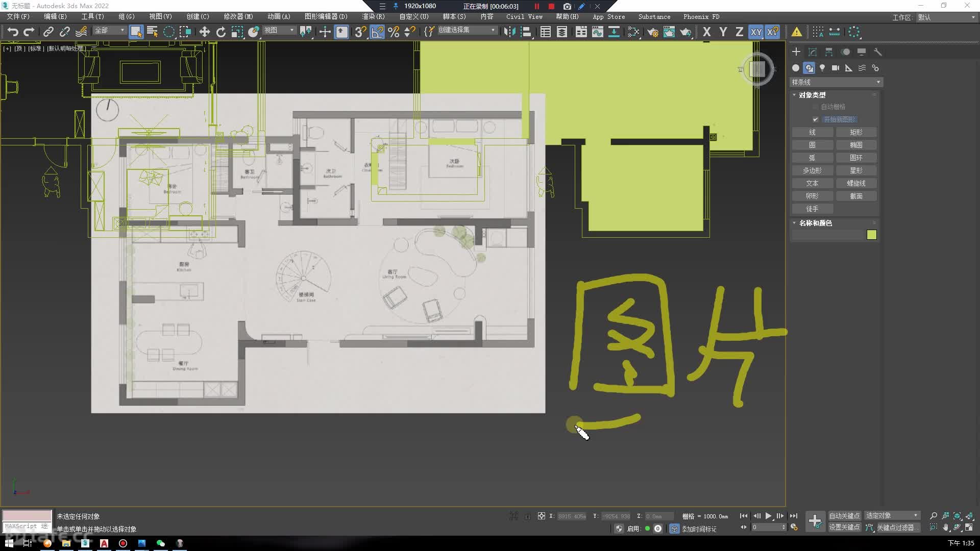Activate the Select Object tool
Viewport: 980px width, 551px height.
[x=136, y=32]
